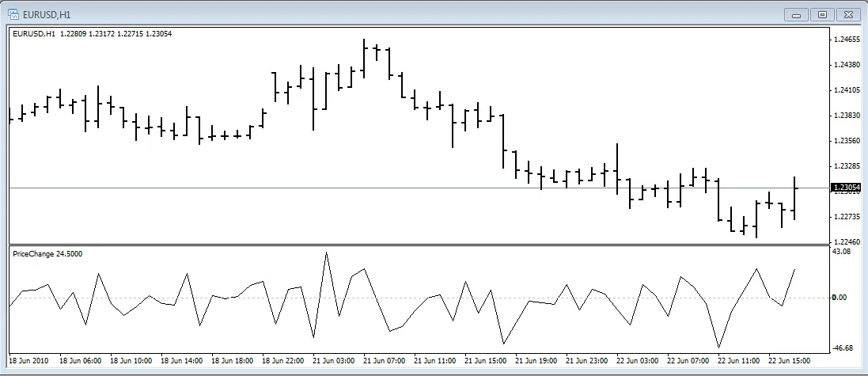This screenshot has width=868, height=376.
Task: Select the 18 Jun 2010 date label
Action: pyautogui.click(x=29, y=361)
